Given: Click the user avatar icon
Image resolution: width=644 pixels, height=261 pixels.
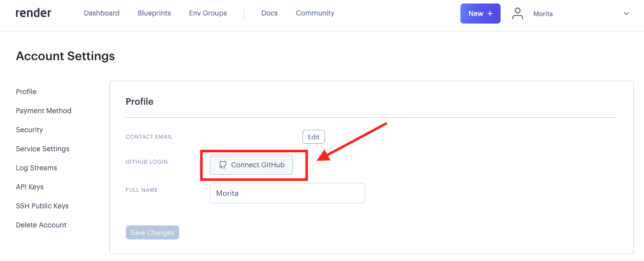Looking at the screenshot, I should (x=518, y=14).
